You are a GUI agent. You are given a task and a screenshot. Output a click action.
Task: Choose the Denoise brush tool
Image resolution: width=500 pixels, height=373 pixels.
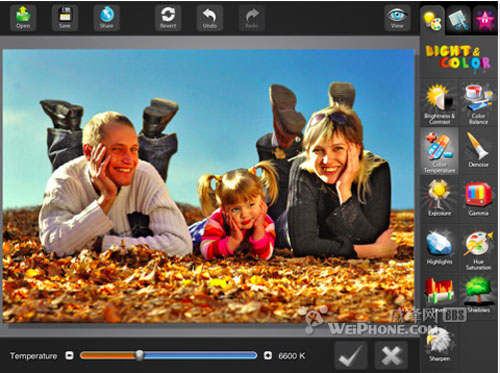[x=478, y=150]
